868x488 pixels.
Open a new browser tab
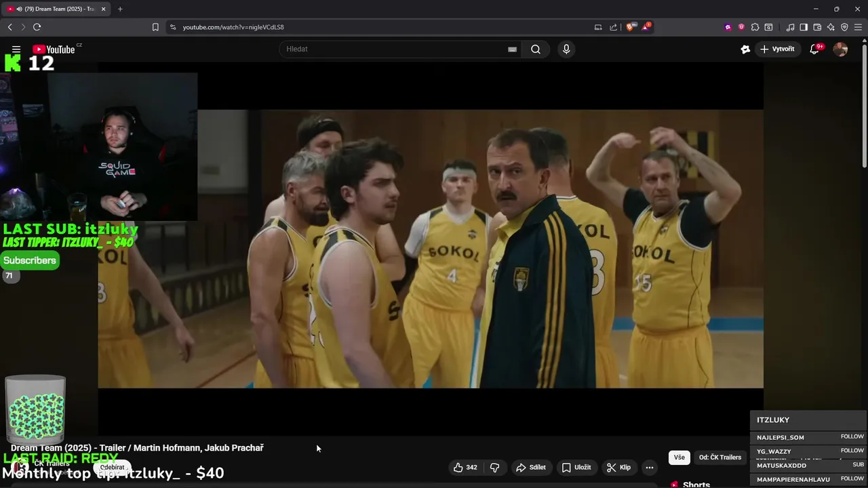[x=120, y=9]
